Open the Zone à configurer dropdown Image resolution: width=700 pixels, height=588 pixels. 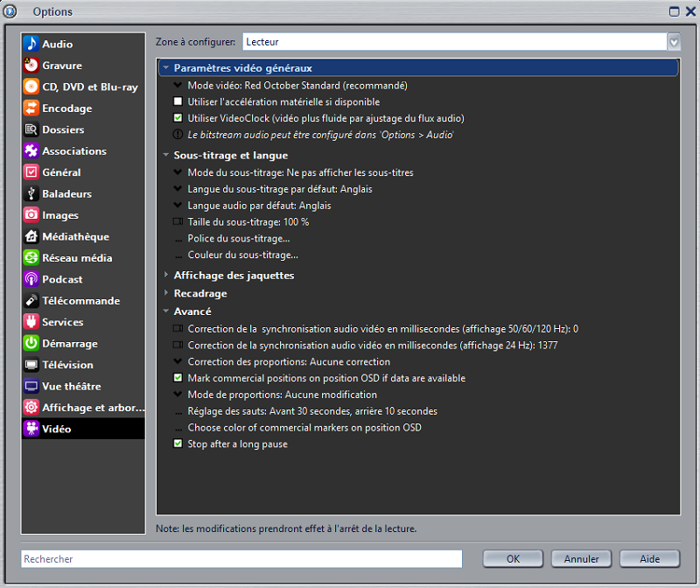pyautogui.click(x=674, y=42)
